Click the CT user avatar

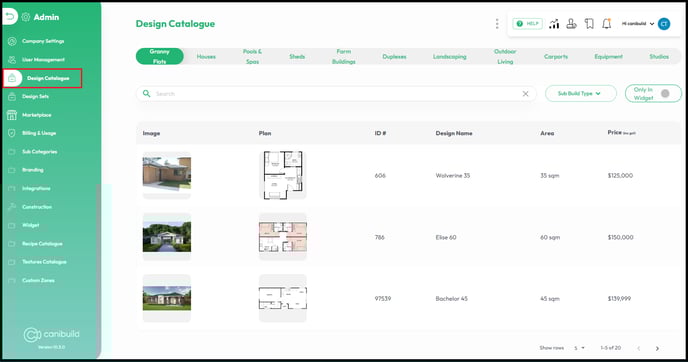point(664,24)
